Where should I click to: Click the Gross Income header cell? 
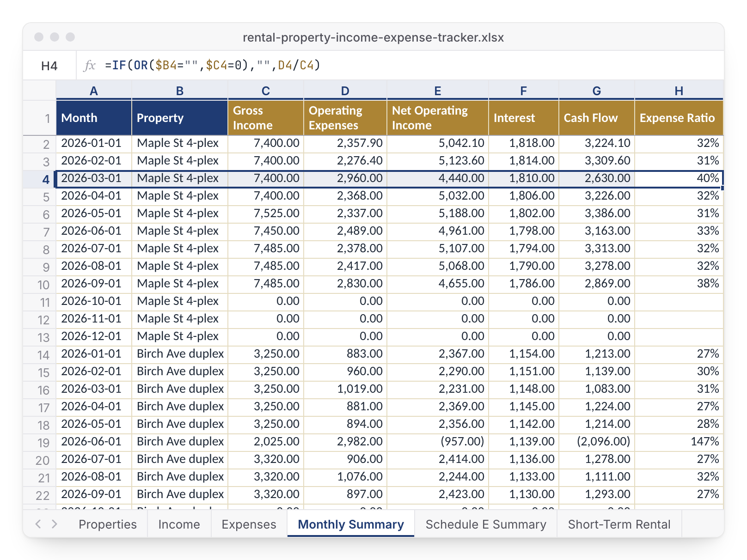coord(266,118)
